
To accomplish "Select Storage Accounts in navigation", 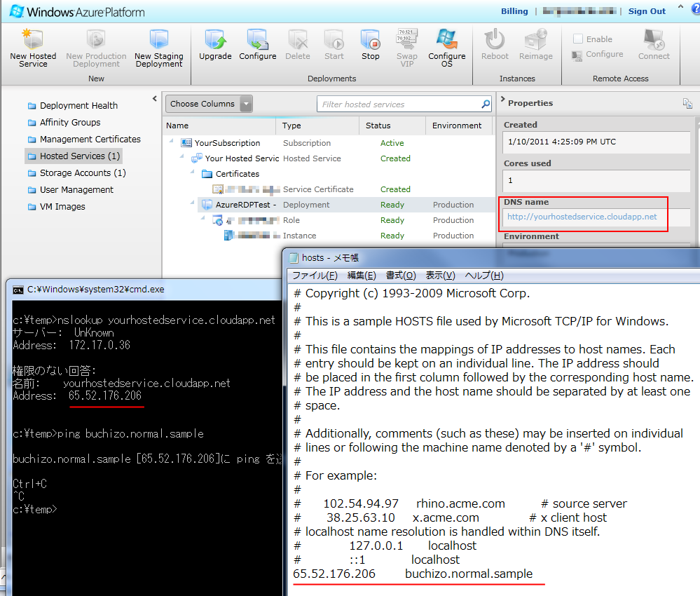I will tap(83, 173).
